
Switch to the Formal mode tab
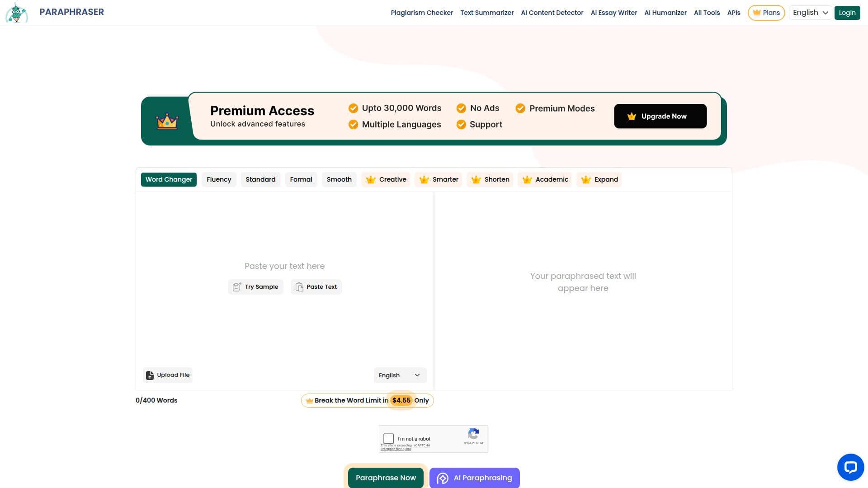pyautogui.click(x=301, y=179)
